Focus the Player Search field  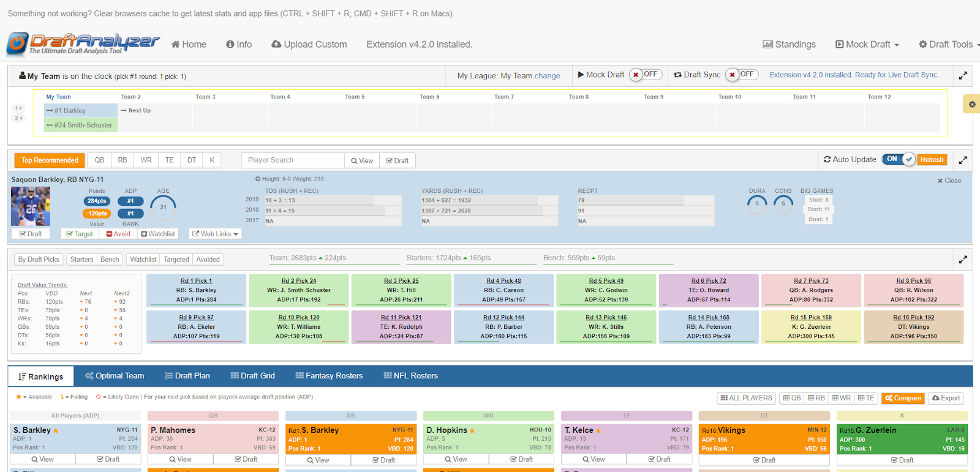point(293,160)
